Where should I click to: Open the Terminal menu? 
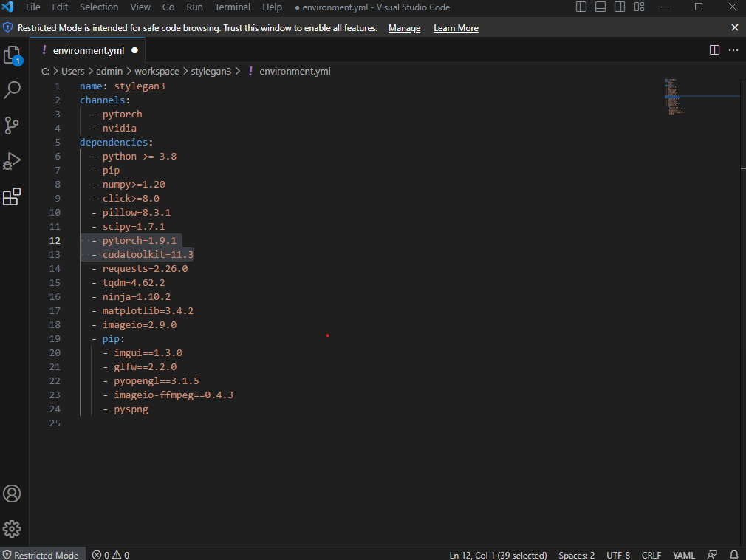click(x=232, y=7)
